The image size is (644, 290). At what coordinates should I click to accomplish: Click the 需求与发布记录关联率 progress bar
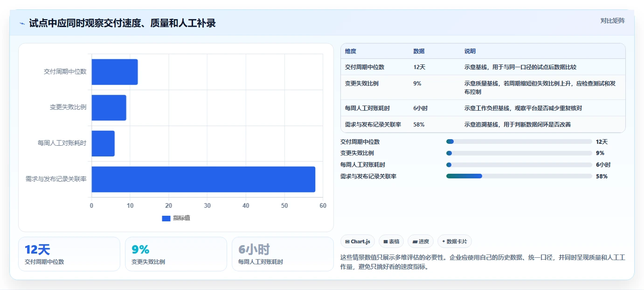pyautogui.click(x=519, y=176)
